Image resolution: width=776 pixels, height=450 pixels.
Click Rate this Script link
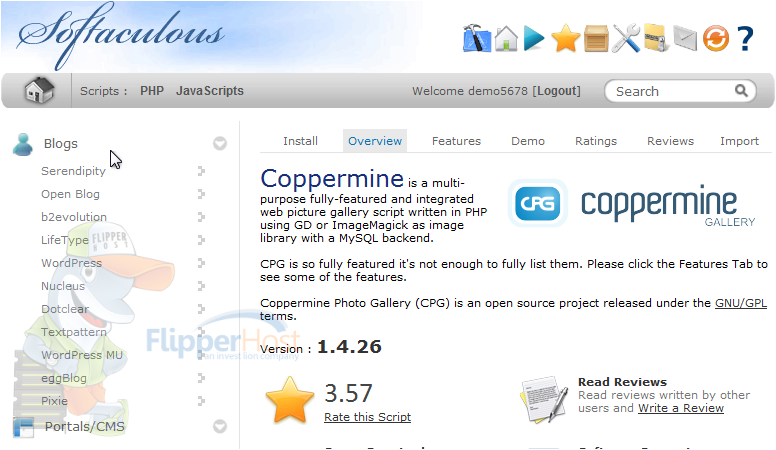(368, 417)
